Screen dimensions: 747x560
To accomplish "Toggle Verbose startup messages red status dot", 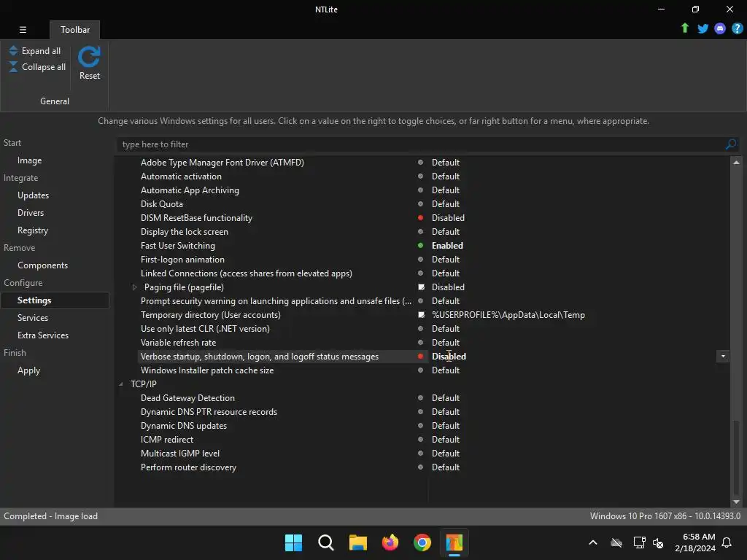I will pyautogui.click(x=420, y=356).
